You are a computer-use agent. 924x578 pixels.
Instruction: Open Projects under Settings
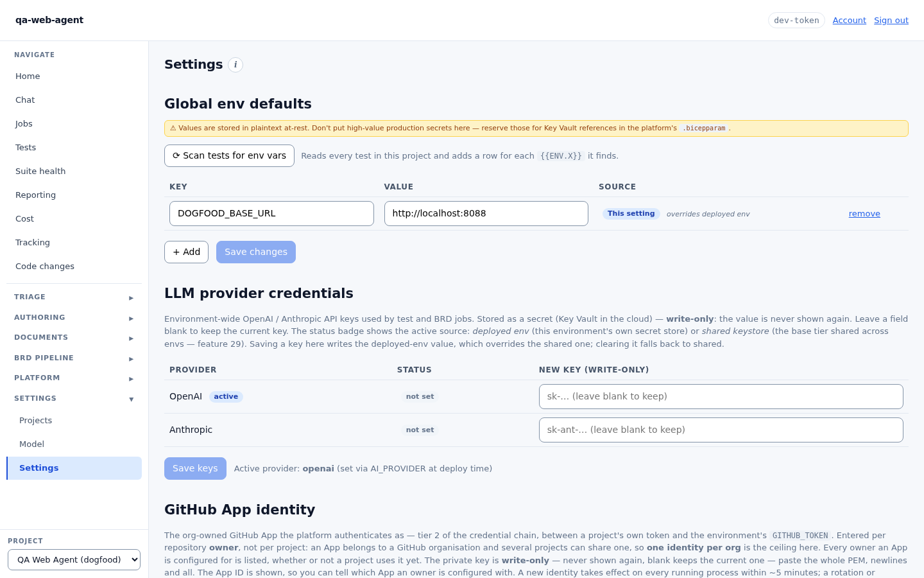tap(74, 421)
